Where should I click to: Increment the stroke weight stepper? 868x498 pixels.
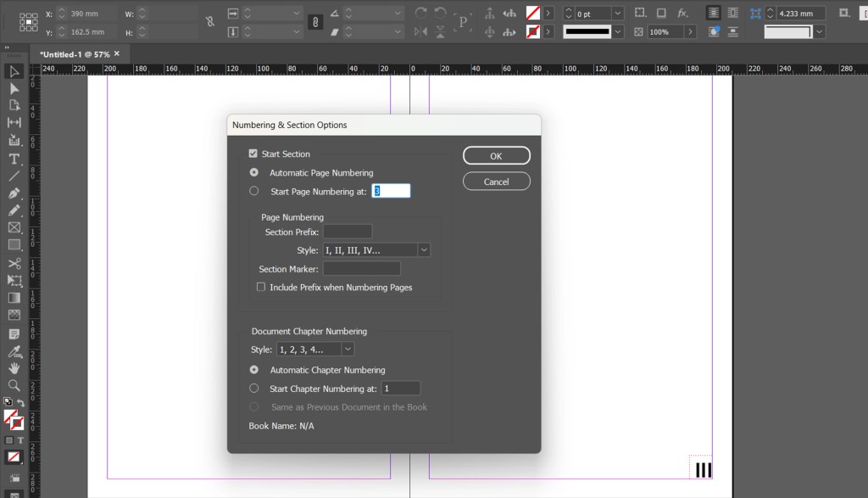pos(569,10)
